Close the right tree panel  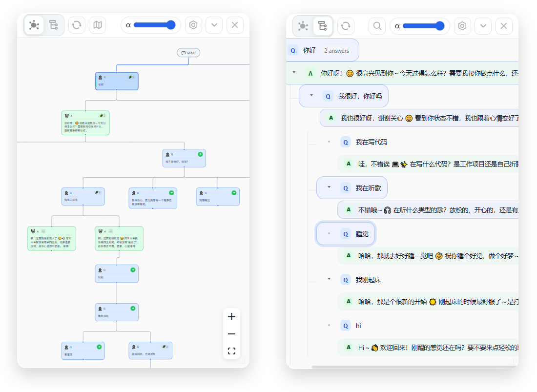tap(504, 26)
